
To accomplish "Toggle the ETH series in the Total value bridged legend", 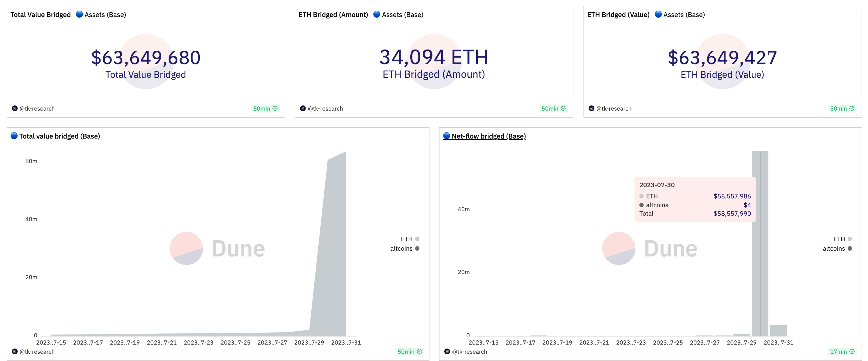I will click(410, 239).
